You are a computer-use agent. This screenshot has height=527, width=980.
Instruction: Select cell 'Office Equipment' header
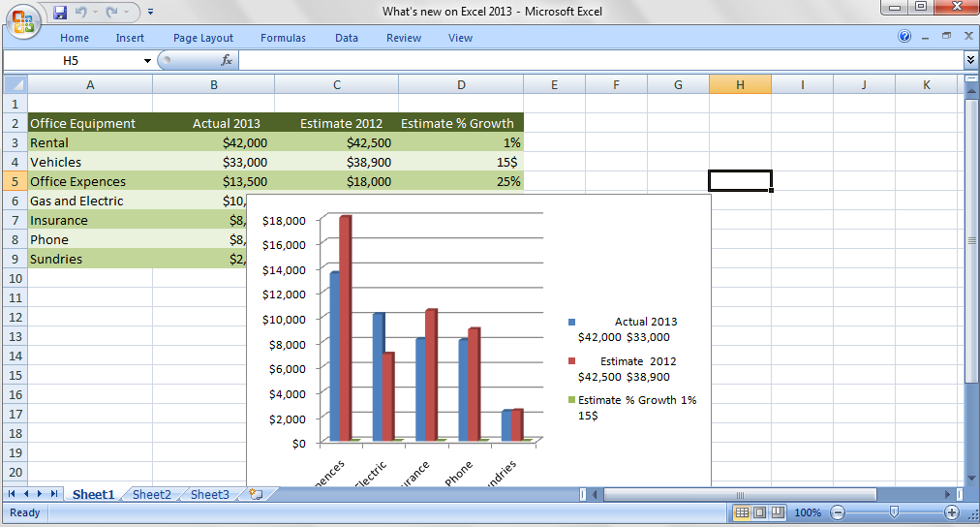click(x=90, y=123)
